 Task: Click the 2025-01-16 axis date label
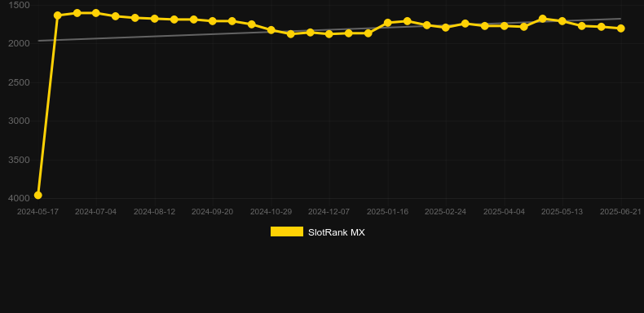(387, 212)
